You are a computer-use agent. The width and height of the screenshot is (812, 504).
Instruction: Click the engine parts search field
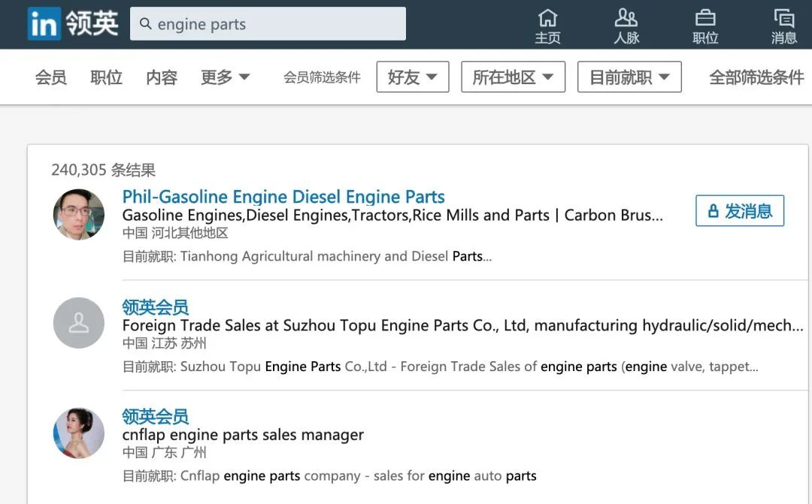coord(268,24)
